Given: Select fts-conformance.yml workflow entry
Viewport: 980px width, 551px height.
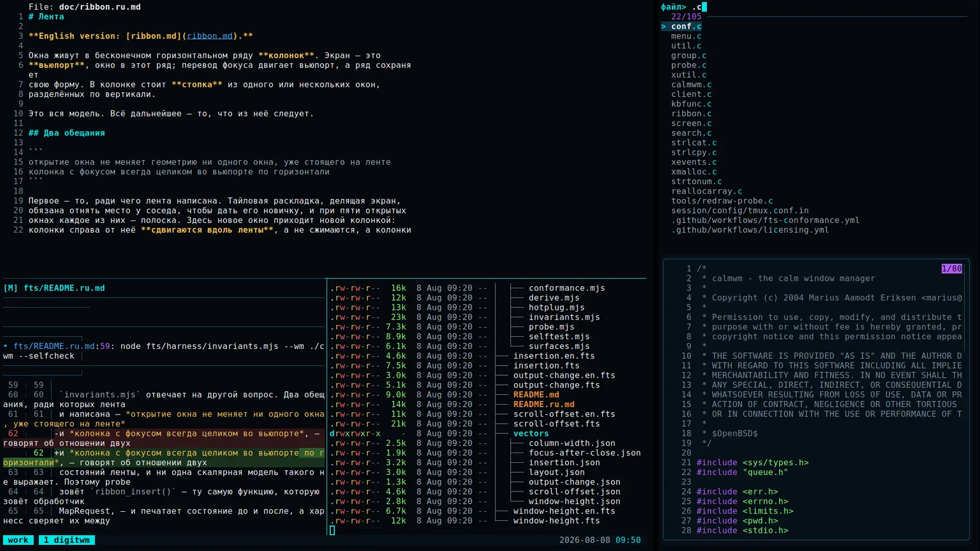Looking at the screenshot, I should (766, 221).
